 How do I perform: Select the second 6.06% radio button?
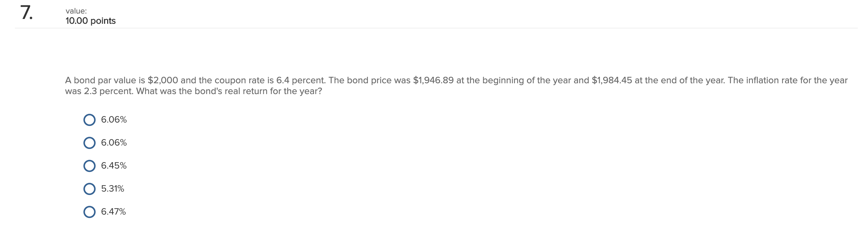point(89,142)
